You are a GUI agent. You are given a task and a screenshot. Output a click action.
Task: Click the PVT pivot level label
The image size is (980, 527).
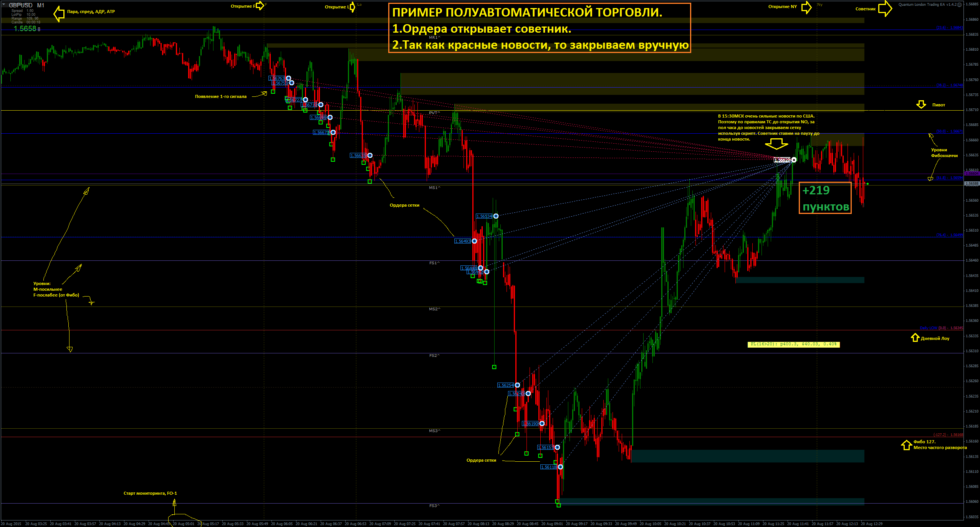[434, 113]
